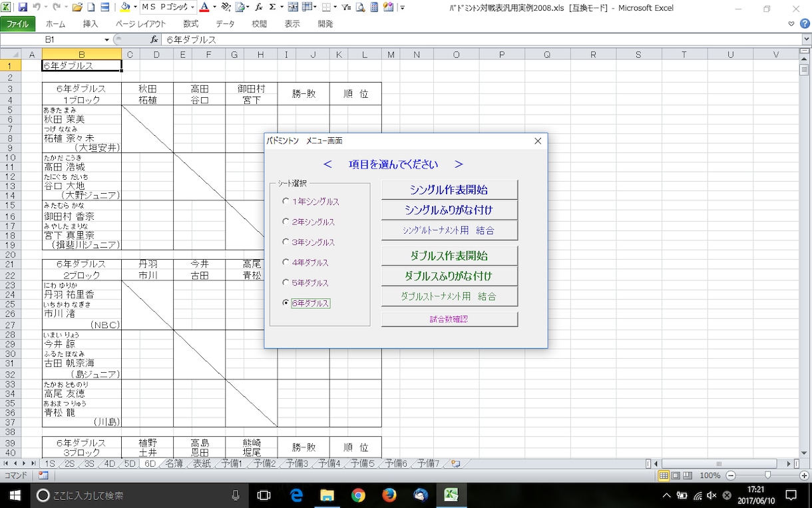Viewport: 812px width, 508px height.
Task: Switch to the ホーム ribbon tab
Action: (55, 23)
